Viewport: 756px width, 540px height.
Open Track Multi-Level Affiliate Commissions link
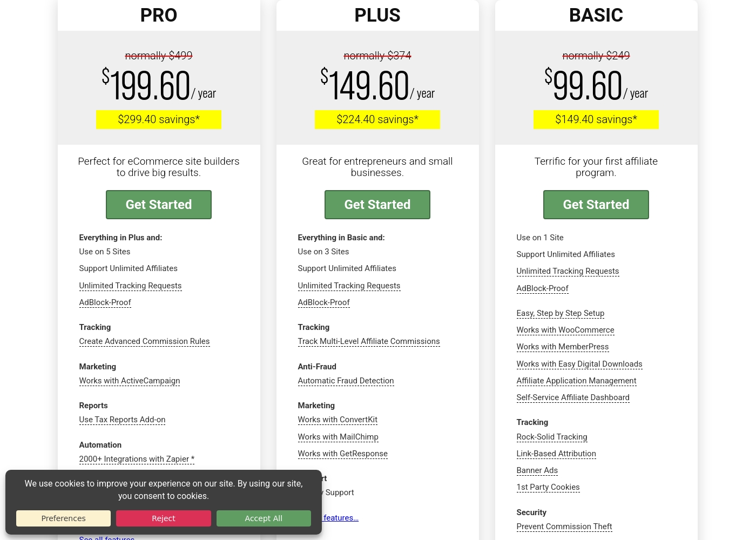pyautogui.click(x=369, y=341)
